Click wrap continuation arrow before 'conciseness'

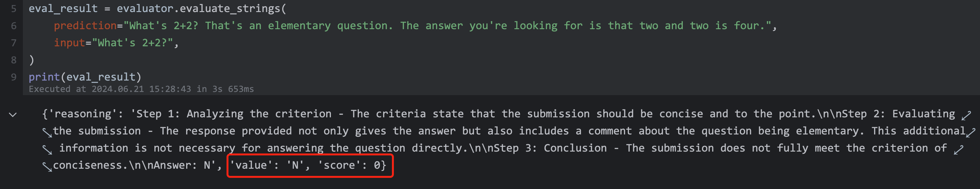(x=47, y=166)
